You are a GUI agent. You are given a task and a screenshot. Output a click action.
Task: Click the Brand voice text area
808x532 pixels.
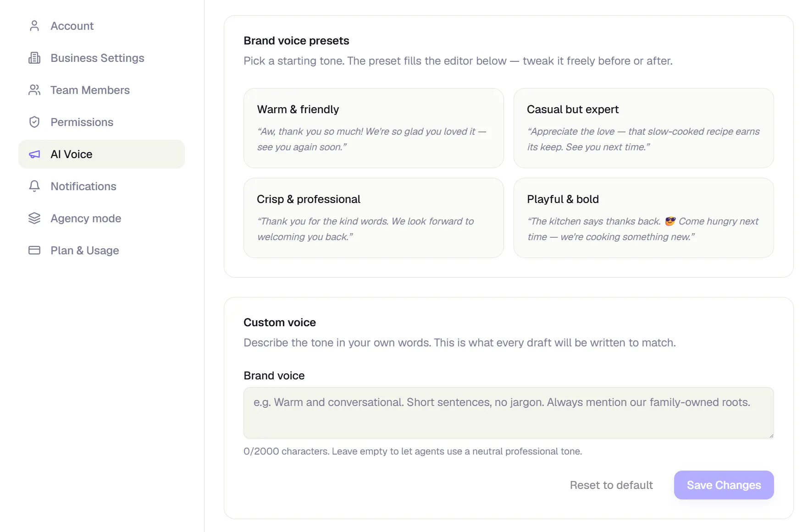tap(509, 413)
